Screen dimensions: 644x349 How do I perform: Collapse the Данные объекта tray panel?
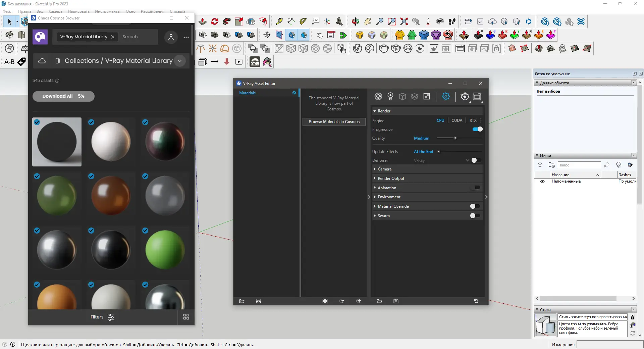pos(537,83)
